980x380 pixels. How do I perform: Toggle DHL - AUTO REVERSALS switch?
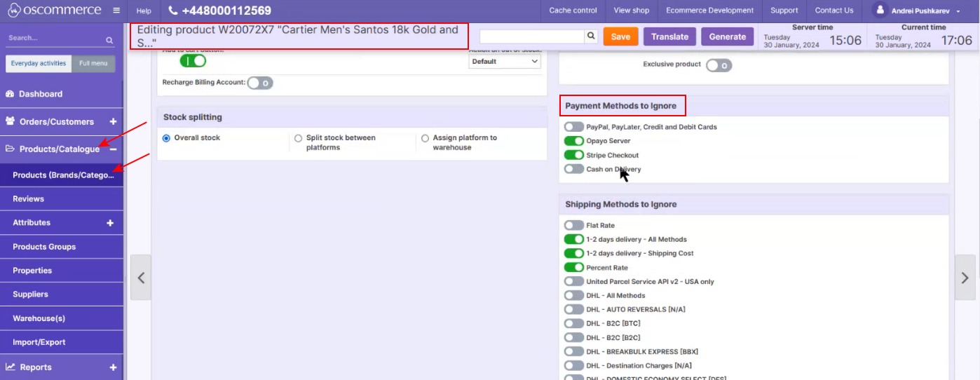pyautogui.click(x=574, y=309)
